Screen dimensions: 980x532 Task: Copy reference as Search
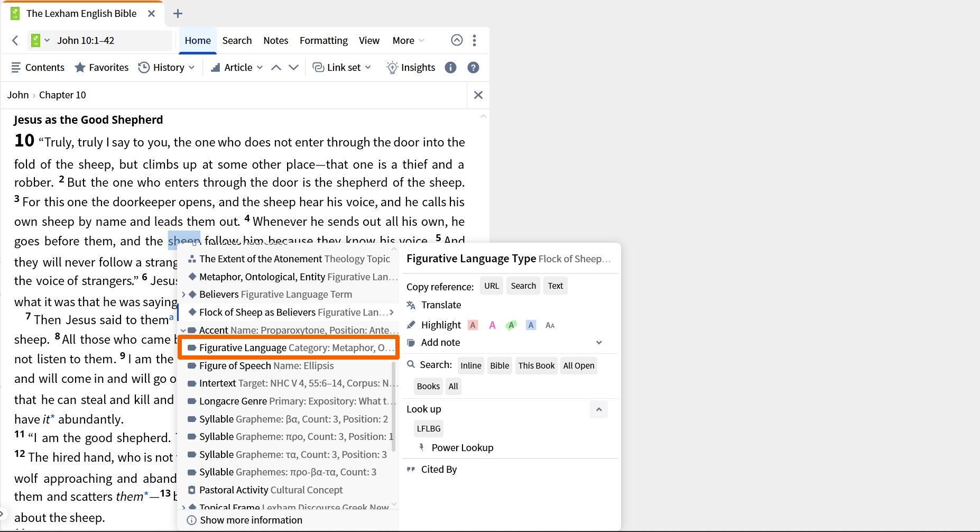(x=523, y=286)
